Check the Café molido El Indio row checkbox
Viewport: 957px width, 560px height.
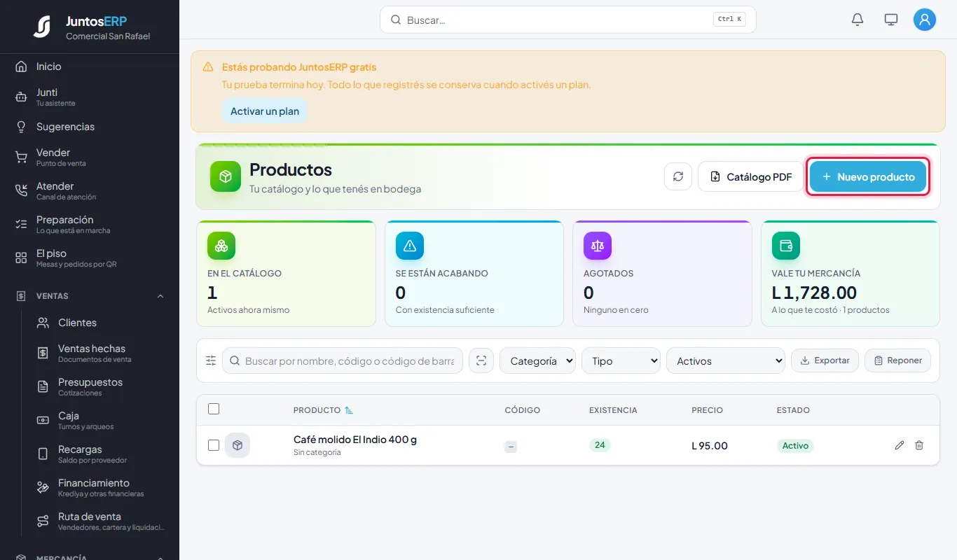[214, 445]
